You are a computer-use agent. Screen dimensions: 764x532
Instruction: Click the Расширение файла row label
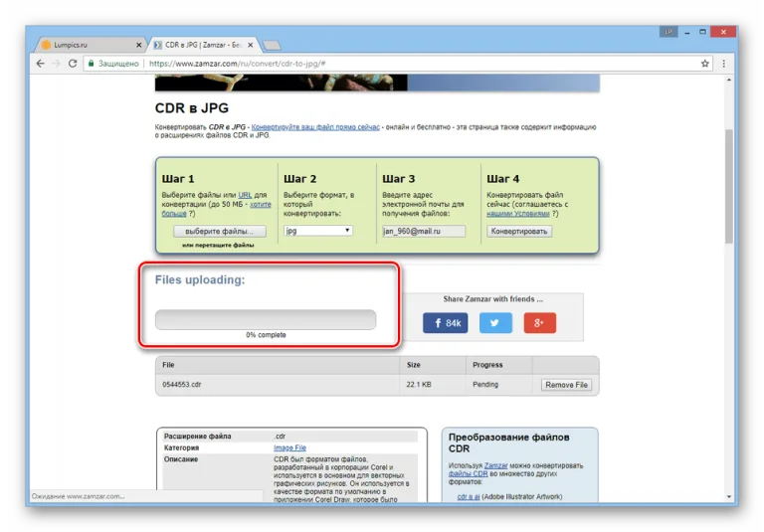tap(197, 437)
